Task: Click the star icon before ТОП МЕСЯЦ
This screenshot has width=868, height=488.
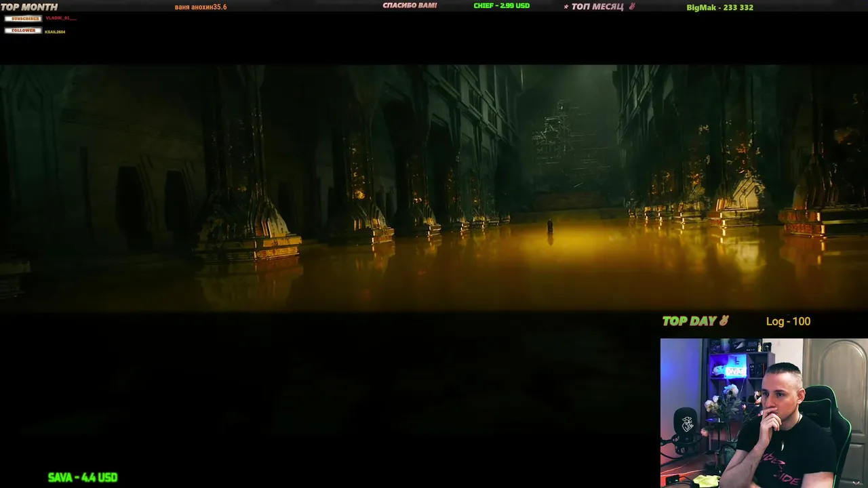Action: [566, 7]
